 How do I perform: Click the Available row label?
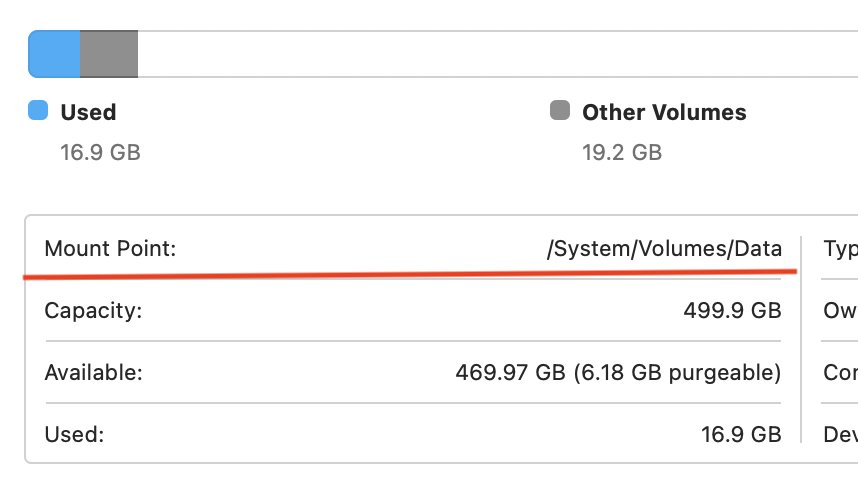(94, 373)
